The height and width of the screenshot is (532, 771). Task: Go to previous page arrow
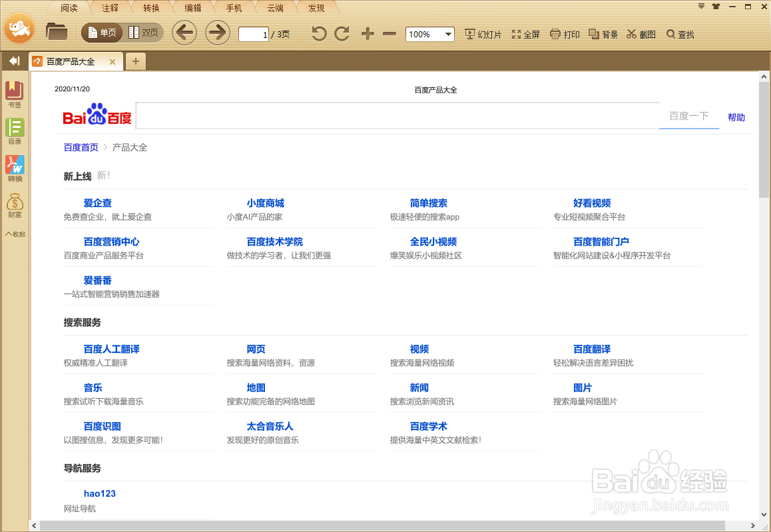point(184,33)
